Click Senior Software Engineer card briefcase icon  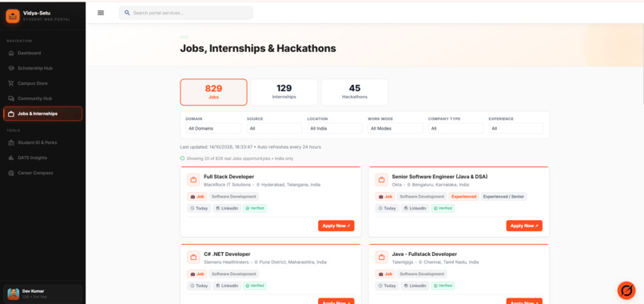pos(382,180)
